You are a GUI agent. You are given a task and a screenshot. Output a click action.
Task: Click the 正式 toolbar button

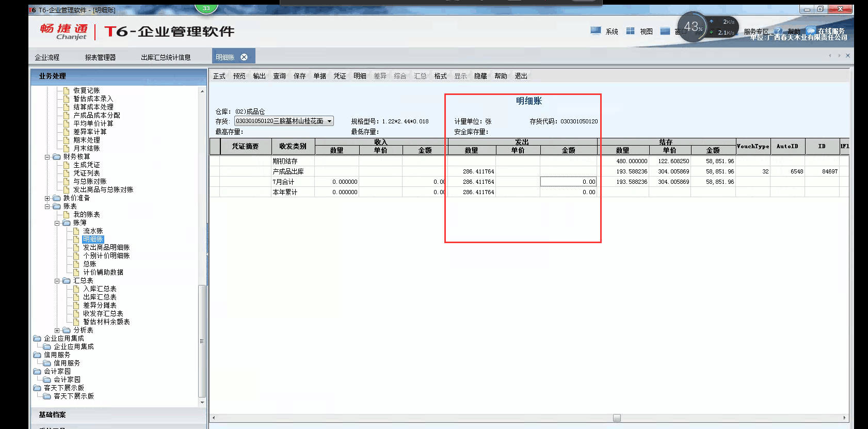[x=219, y=76]
